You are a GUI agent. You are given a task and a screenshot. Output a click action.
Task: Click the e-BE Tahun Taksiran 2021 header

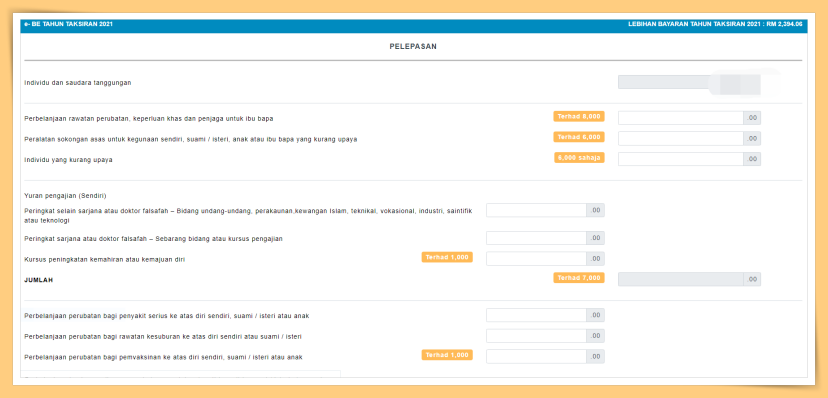[x=68, y=24]
